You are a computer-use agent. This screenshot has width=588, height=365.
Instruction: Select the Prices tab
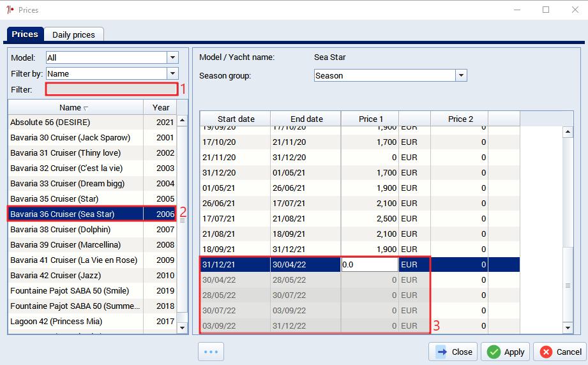(x=25, y=34)
